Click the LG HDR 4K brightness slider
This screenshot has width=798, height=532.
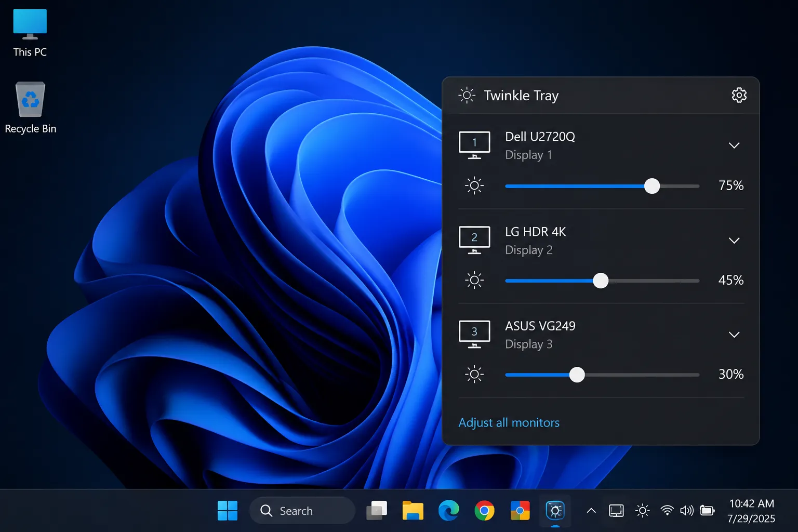coord(602,281)
